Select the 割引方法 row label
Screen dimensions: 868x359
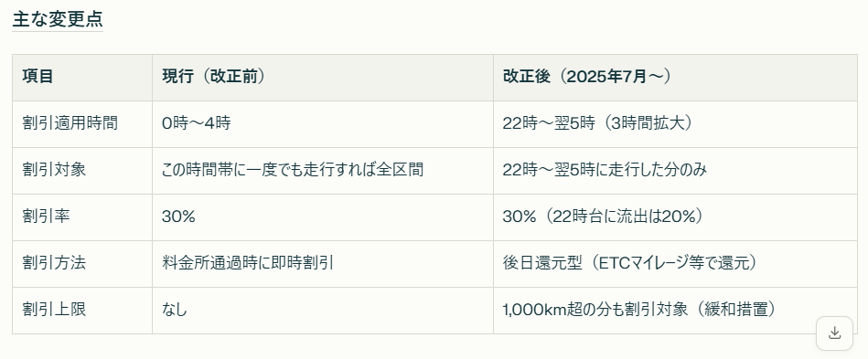tap(54, 262)
